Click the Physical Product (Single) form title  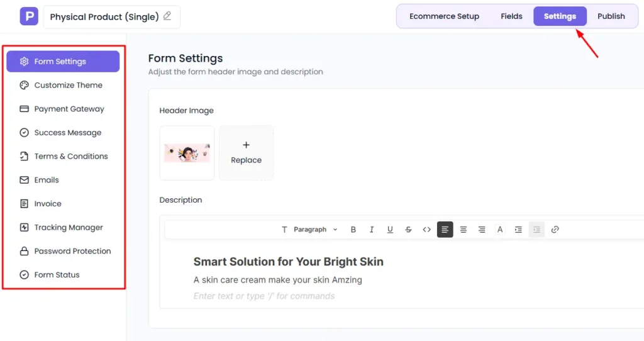104,17
